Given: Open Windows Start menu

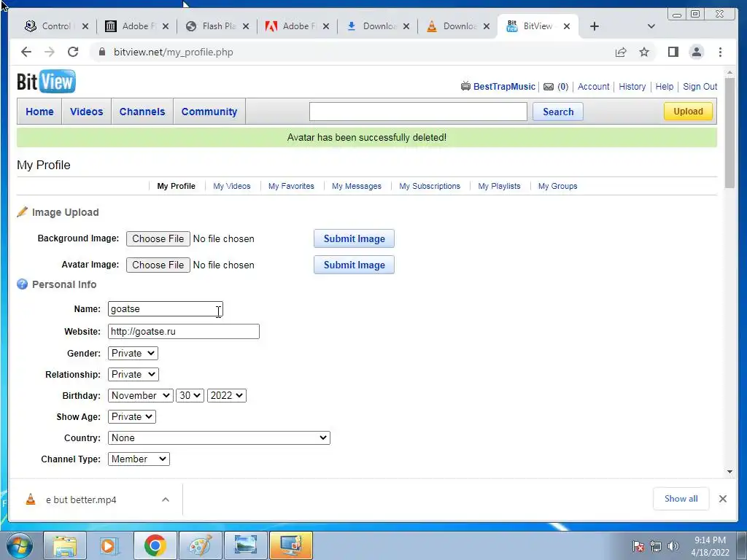Looking at the screenshot, I should coord(19,545).
